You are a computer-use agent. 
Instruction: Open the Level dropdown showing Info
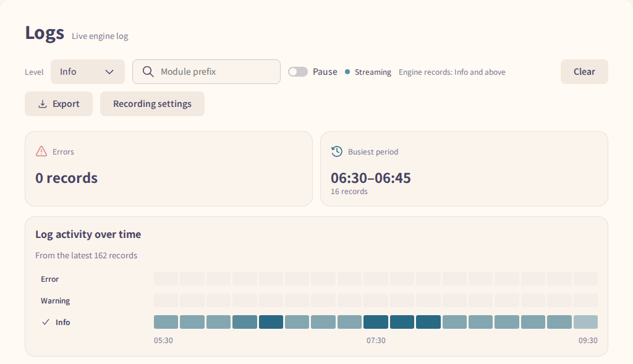(x=88, y=72)
